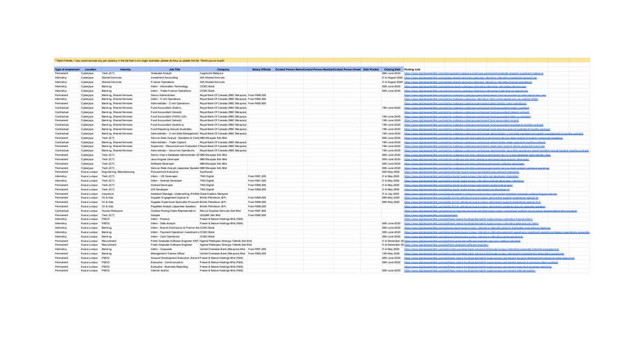Select the 'Industry' column header
This screenshot has height=338, width=644.
(x=126, y=69)
